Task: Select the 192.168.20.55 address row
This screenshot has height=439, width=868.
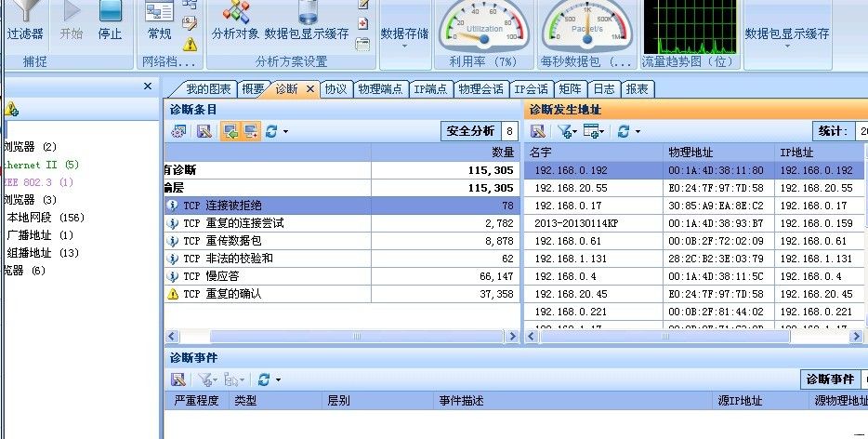Action: tap(694, 188)
